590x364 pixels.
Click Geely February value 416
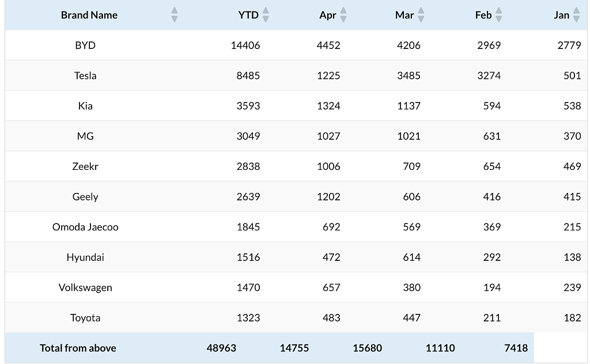point(492,196)
